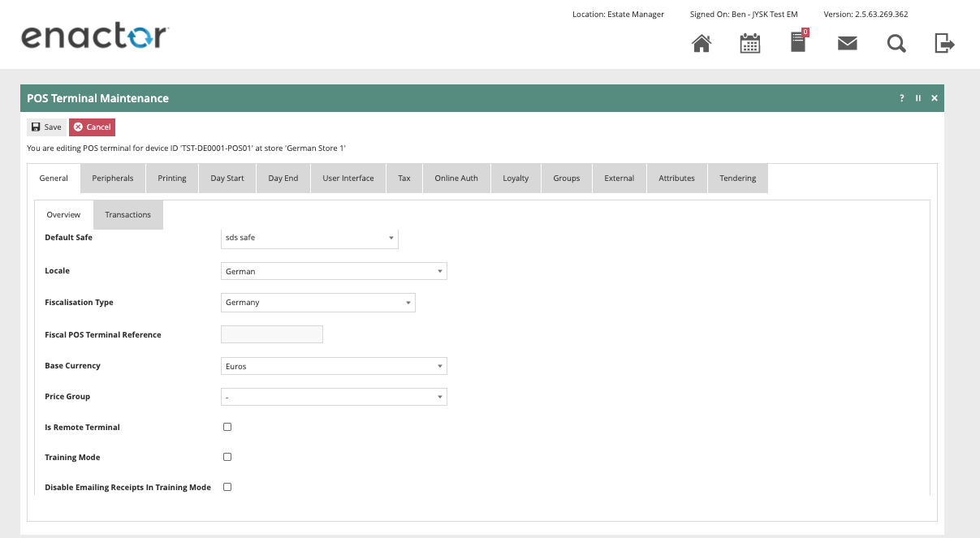Click the Save button
This screenshot has width=980, height=538.
46,127
